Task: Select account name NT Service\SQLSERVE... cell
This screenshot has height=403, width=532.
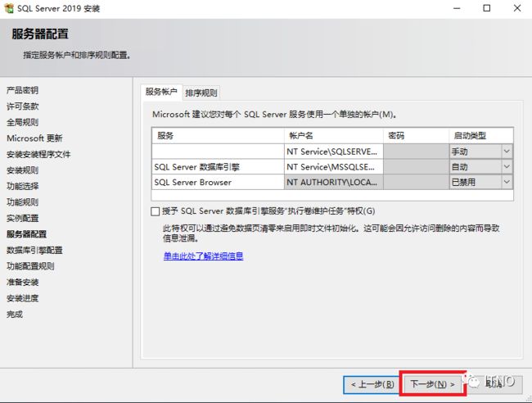Action: (x=333, y=152)
